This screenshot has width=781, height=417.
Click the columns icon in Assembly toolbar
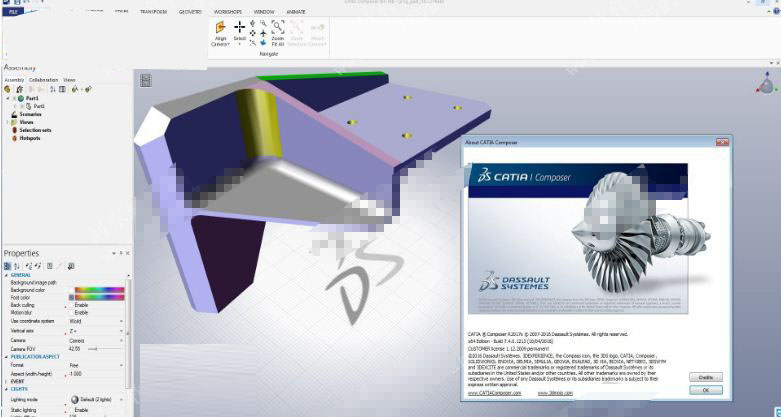(x=62, y=89)
